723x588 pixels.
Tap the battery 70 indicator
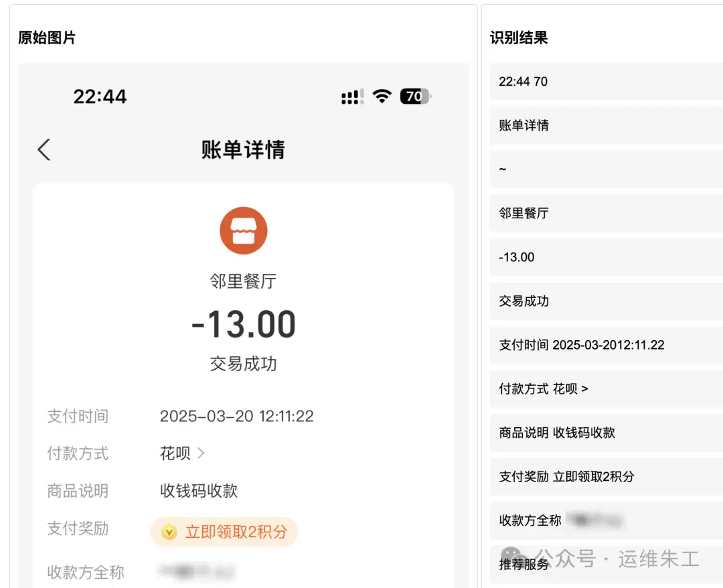click(x=416, y=96)
